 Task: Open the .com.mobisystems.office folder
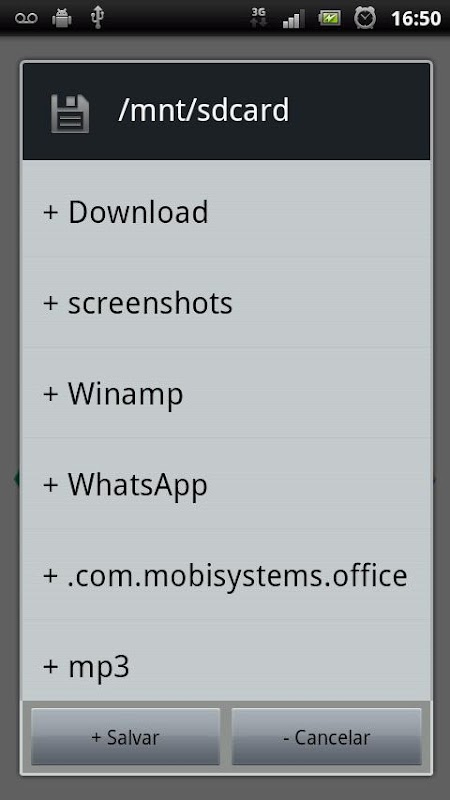tap(227, 575)
